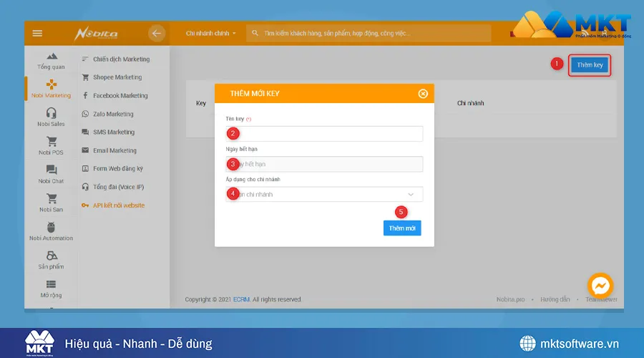Open API kết nối website menu

click(117, 205)
